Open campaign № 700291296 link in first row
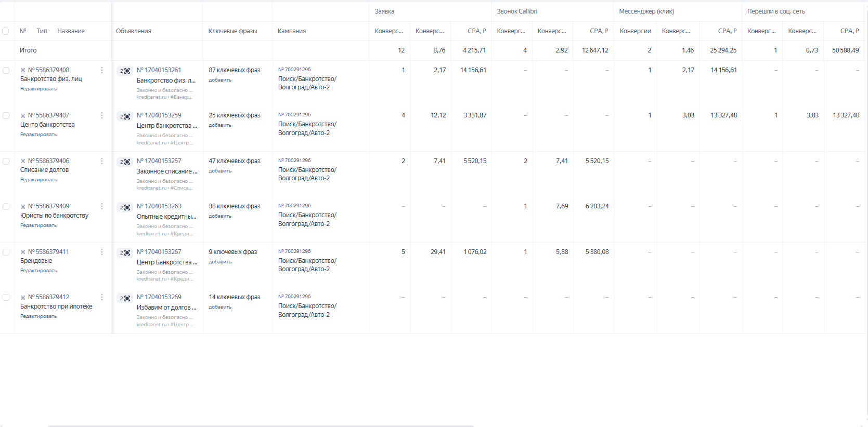Image resolution: width=868 pixels, height=427 pixels. (x=294, y=70)
